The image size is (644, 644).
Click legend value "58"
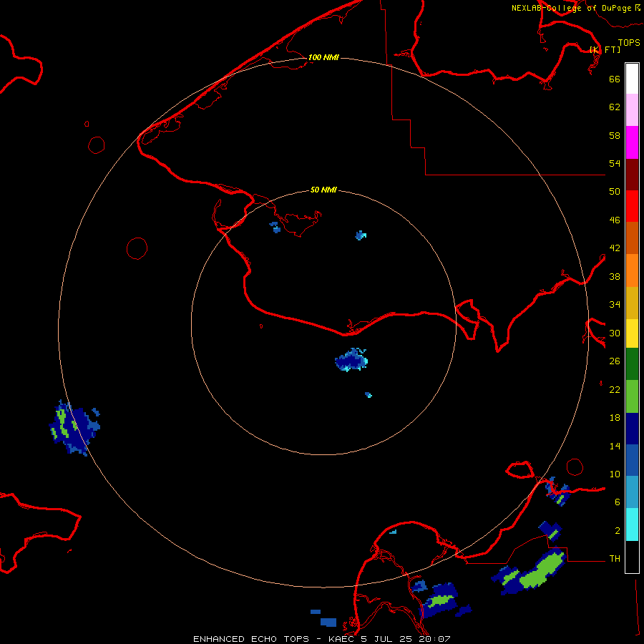615,135
